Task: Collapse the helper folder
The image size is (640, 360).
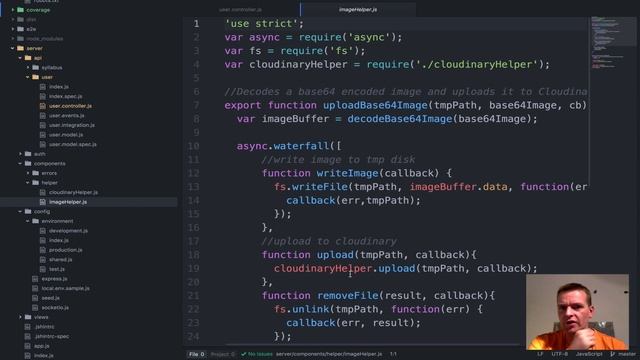Action: 28,183
